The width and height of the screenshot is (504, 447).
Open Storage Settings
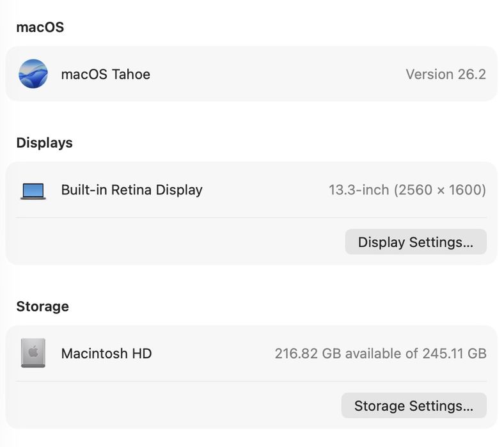click(414, 406)
